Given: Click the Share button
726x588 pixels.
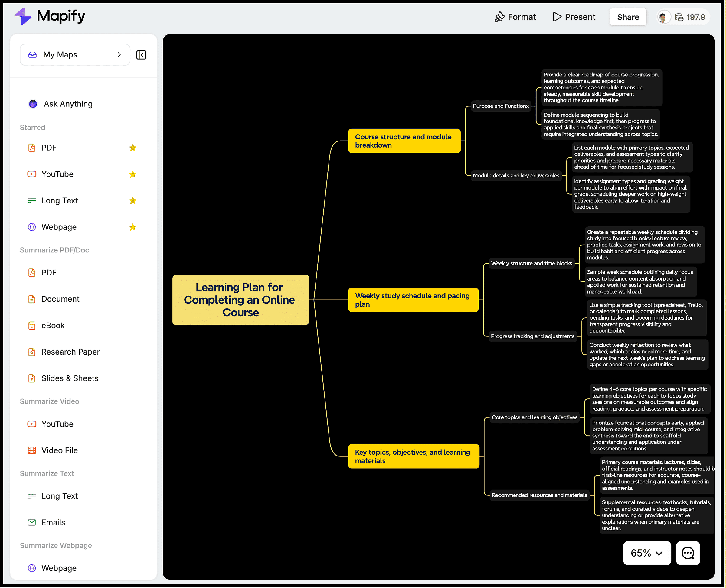Looking at the screenshot, I should (x=627, y=17).
